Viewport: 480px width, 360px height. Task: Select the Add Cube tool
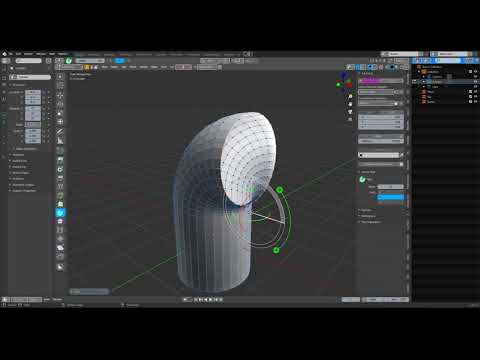(x=60, y=150)
